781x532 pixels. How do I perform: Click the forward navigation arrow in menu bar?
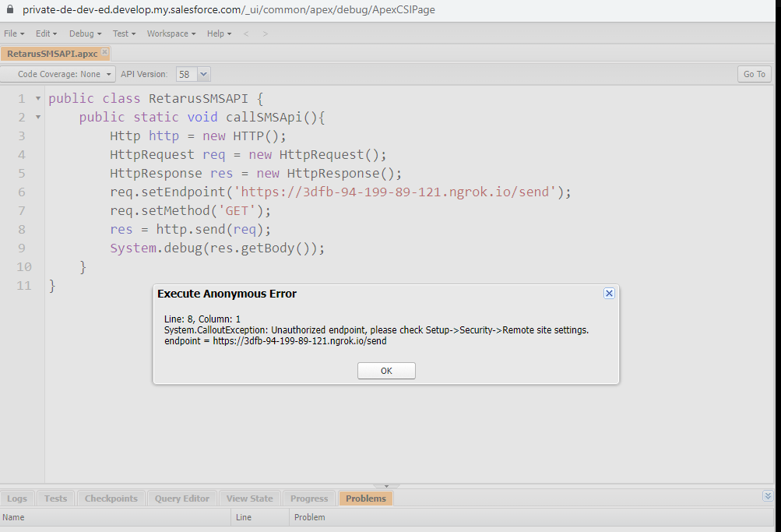[x=266, y=33]
